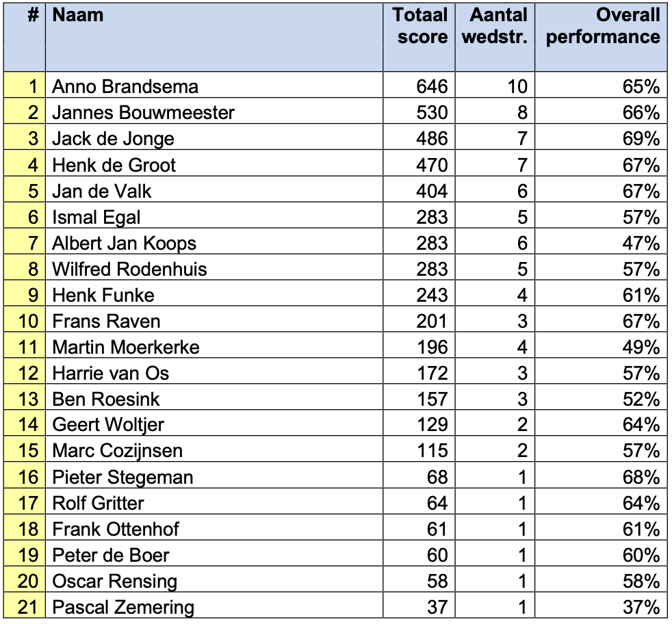The width and height of the screenshot is (672, 624).
Task: Select Henk Funke's score 243
Action: pos(419,293)
